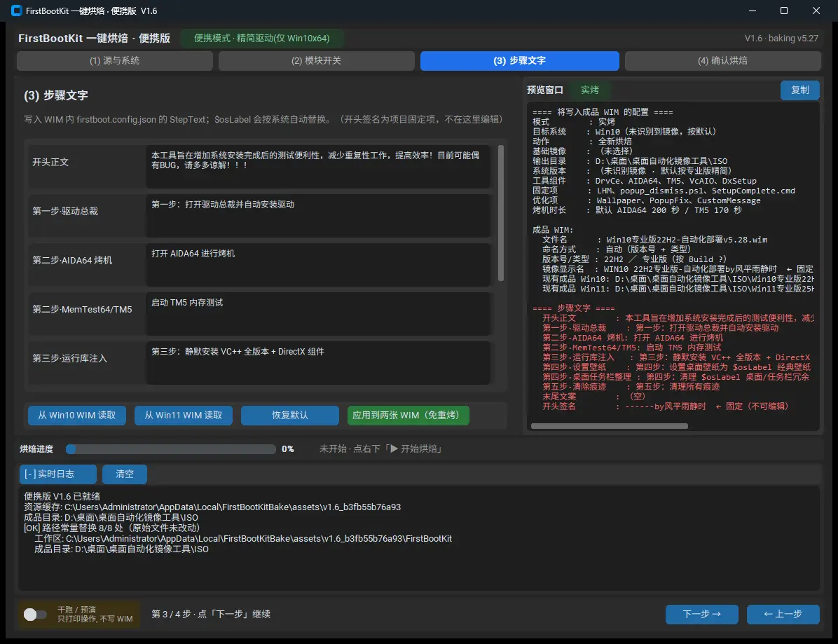Switch to the (1) 源与系统 tab
Image resolution: width=838 pixels, height=644 pixels.
pyautogui.click(x=114, y=61)
